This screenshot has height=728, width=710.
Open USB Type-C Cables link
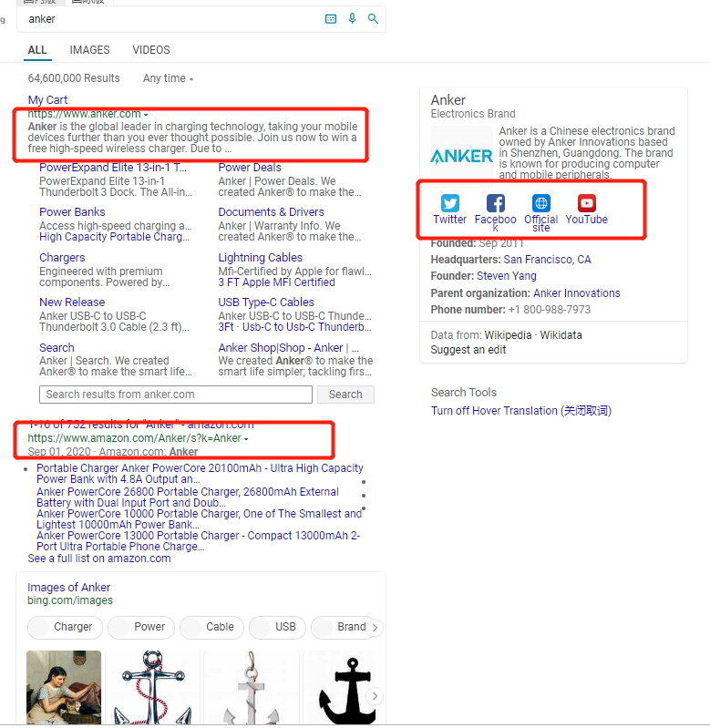point(266,302)
